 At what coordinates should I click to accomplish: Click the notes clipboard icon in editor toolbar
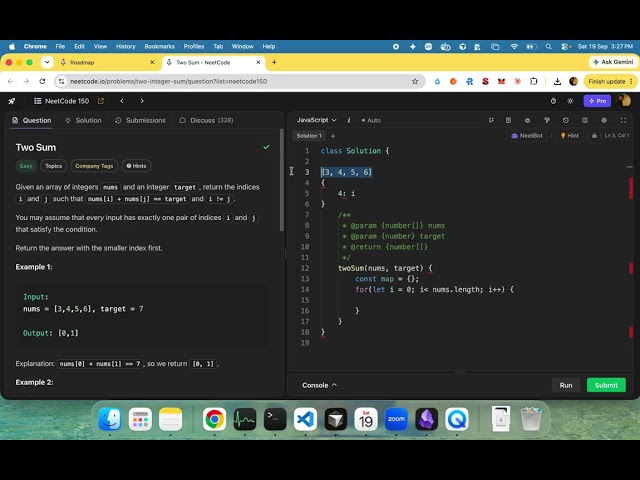[x=508, y=120]
